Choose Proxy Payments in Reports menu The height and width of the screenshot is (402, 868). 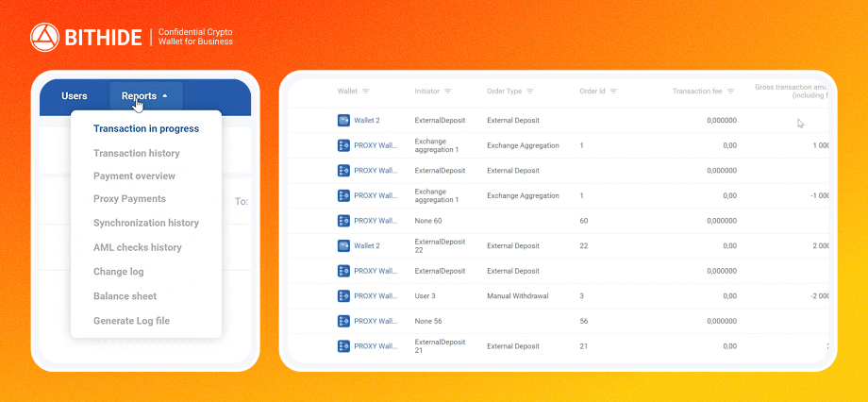click(x=129, y=199)
